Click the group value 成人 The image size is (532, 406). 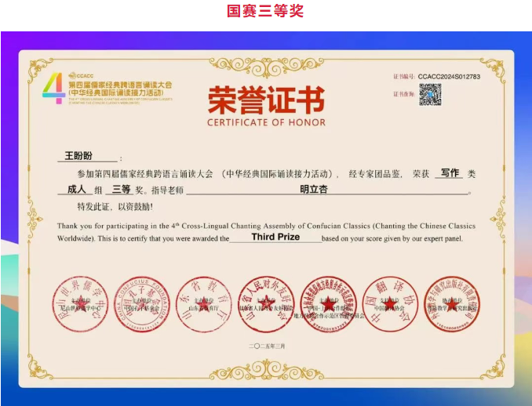coord(76,189)
